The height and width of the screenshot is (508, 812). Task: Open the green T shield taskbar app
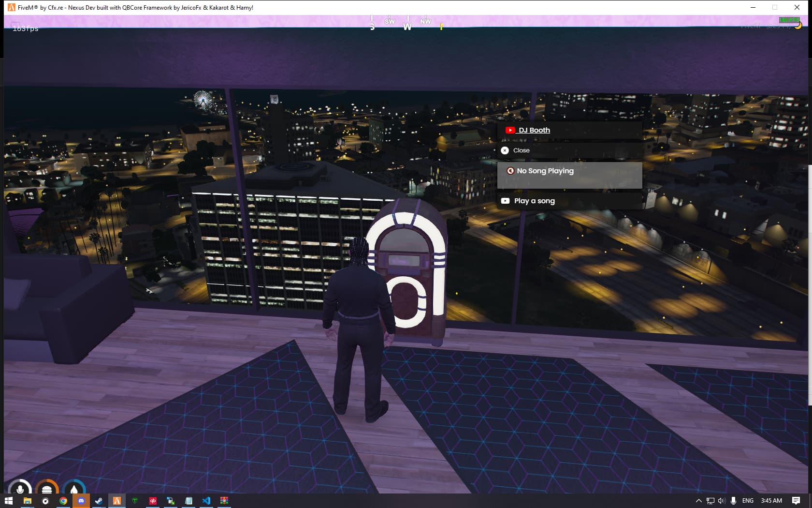(134, 501)
